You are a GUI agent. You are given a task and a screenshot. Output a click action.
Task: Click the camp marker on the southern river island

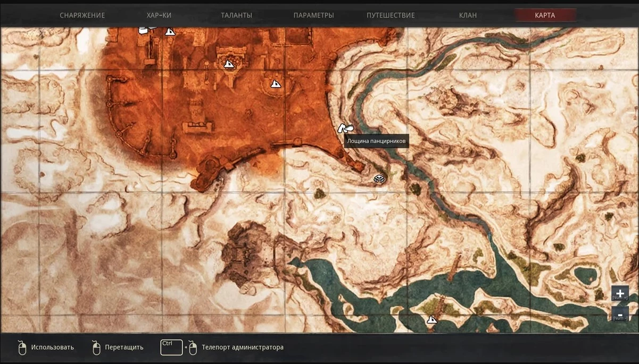(x=432, y=320)
